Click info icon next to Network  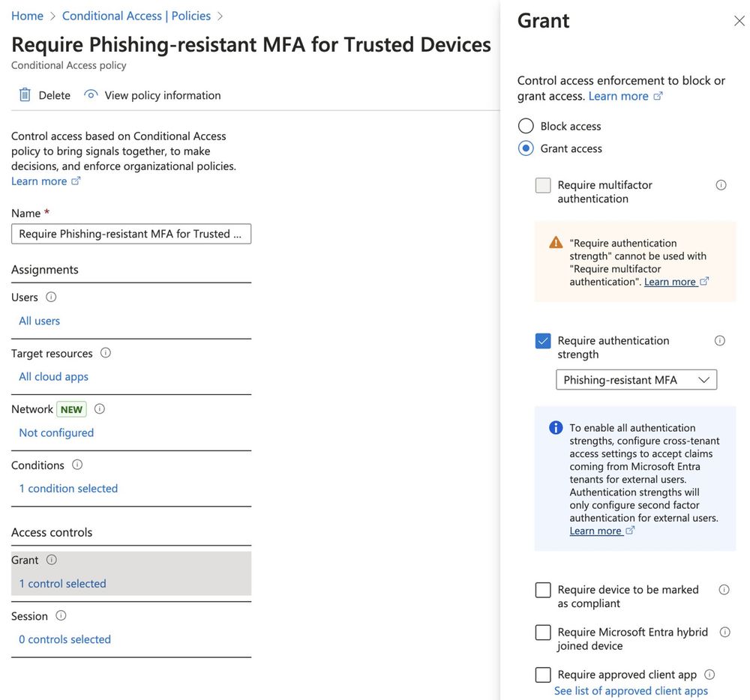coord(100,408)
